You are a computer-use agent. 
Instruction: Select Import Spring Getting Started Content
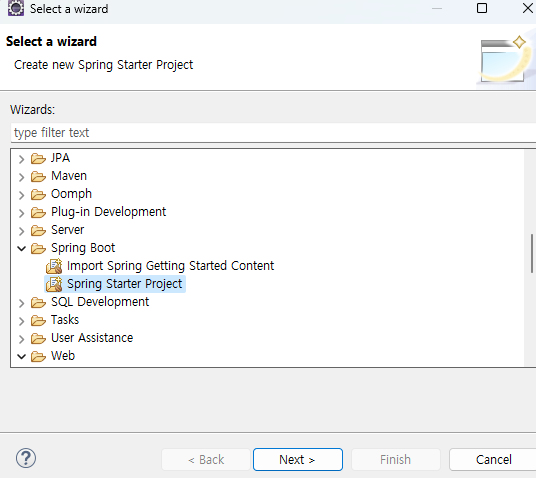coord(171,266)
